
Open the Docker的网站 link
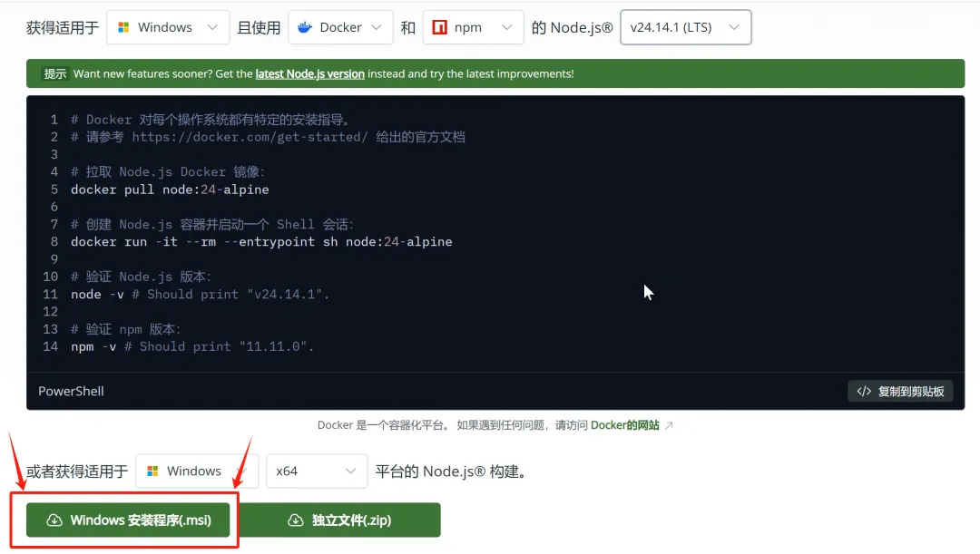[625, 425]
